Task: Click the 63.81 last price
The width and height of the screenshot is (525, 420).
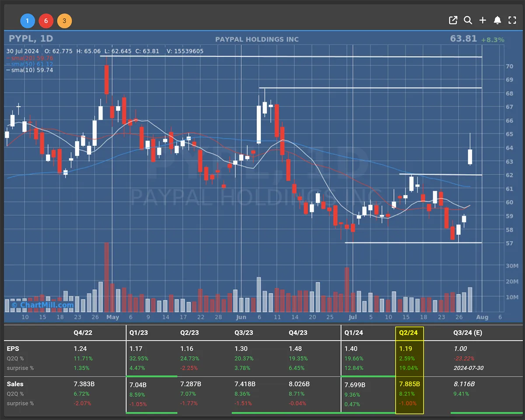Action: pos(463,39)
